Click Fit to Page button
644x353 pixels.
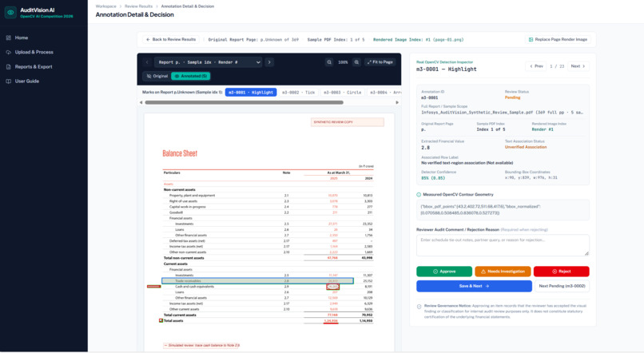(380, 62)
